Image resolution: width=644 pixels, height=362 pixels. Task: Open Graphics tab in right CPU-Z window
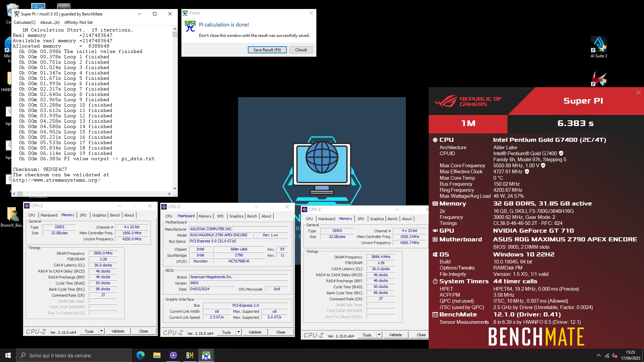point(377,219)
